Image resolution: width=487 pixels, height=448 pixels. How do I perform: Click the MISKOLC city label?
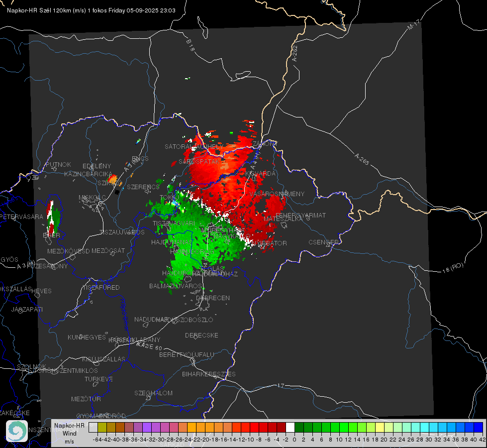(92, 198)
